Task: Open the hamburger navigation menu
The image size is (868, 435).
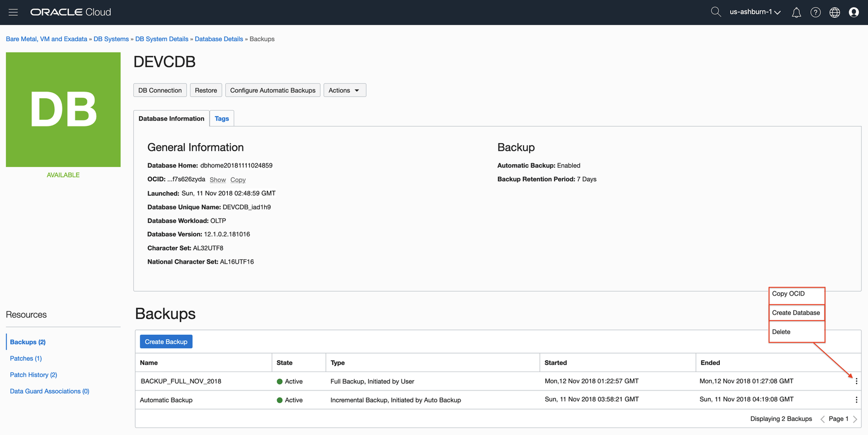Action: coord(13,12)
